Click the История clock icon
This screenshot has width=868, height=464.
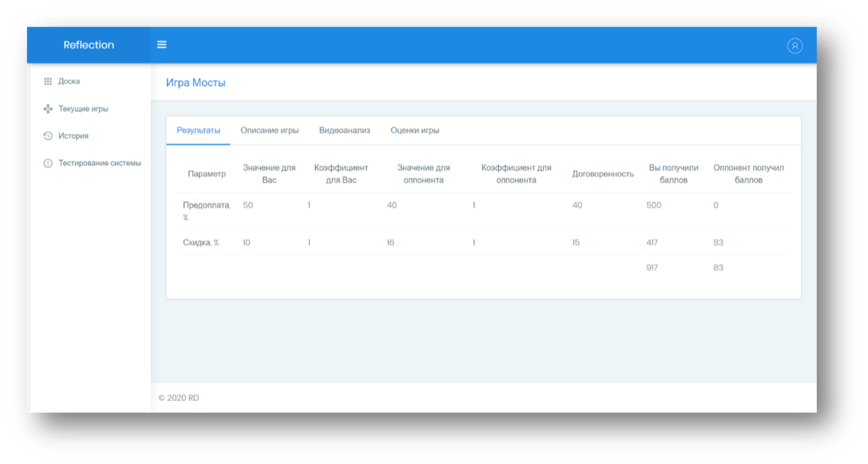48,136
